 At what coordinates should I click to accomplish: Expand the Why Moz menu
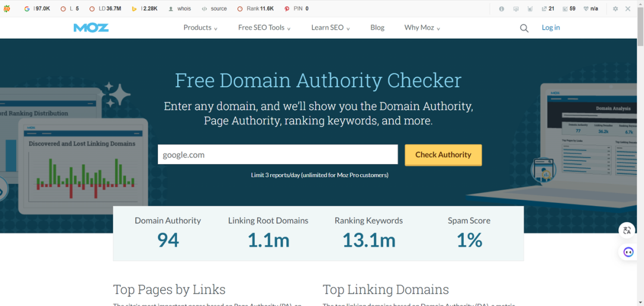coord(422,27)
